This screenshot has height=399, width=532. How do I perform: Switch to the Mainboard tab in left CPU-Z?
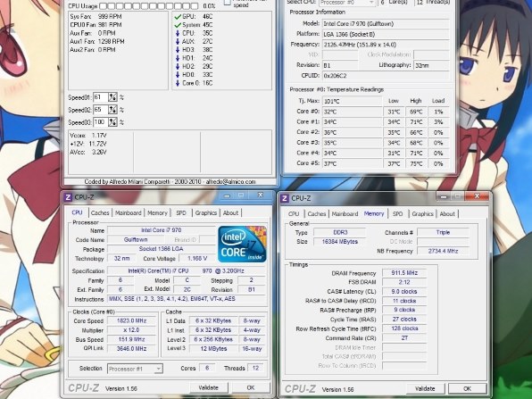129,213
